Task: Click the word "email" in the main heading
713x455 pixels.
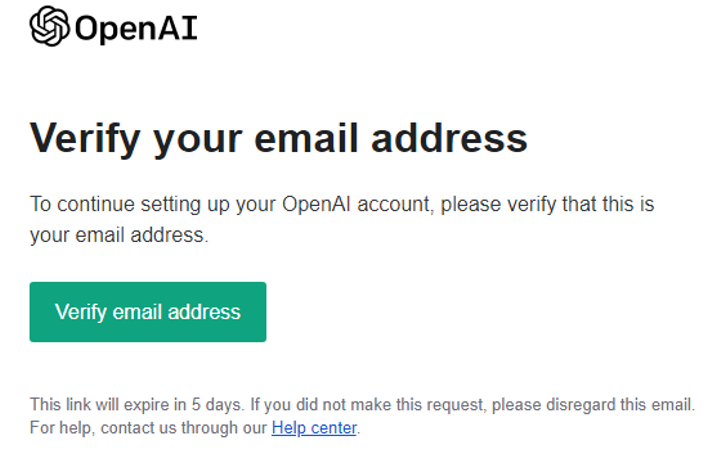Action: [x=306, y=138]
